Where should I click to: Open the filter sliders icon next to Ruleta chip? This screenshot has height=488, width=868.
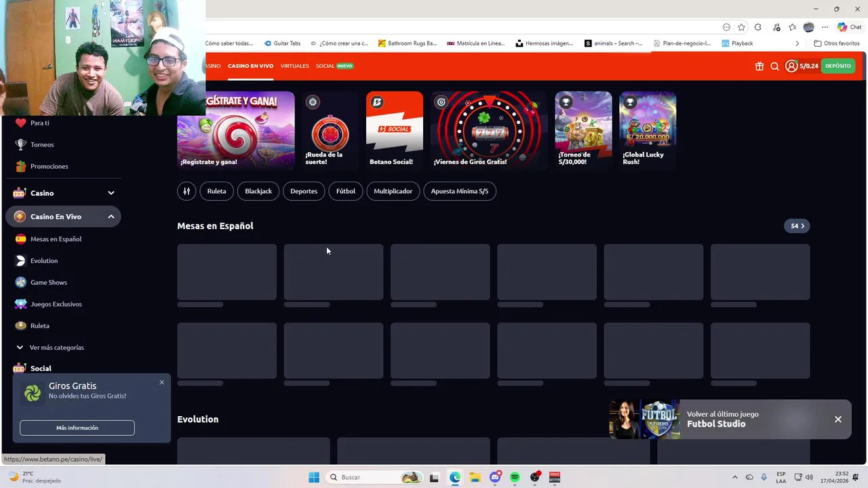point(186,191)
